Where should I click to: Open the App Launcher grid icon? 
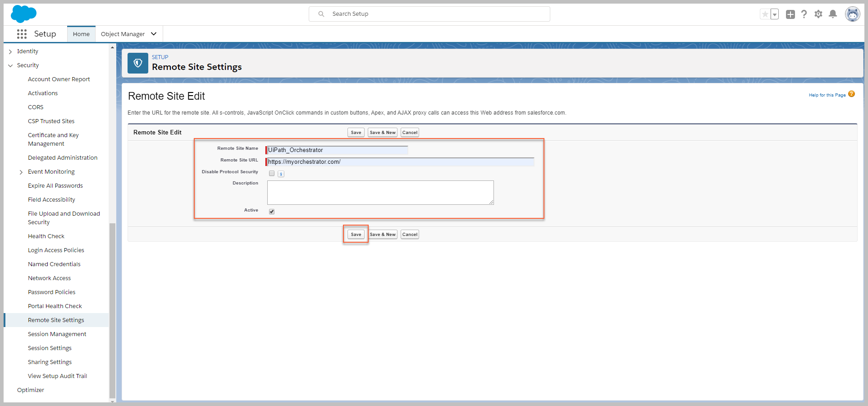click(22, 34)
